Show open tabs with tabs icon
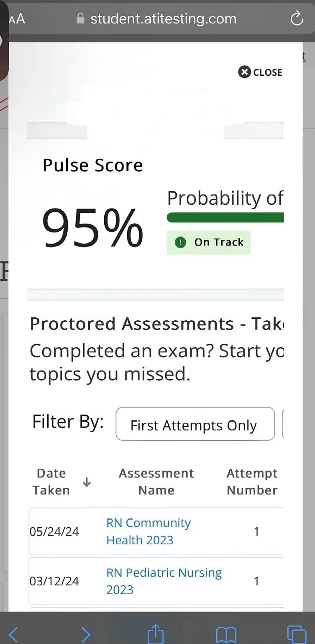315x644 pixels. pyautogui.click(x=297, y=634)
